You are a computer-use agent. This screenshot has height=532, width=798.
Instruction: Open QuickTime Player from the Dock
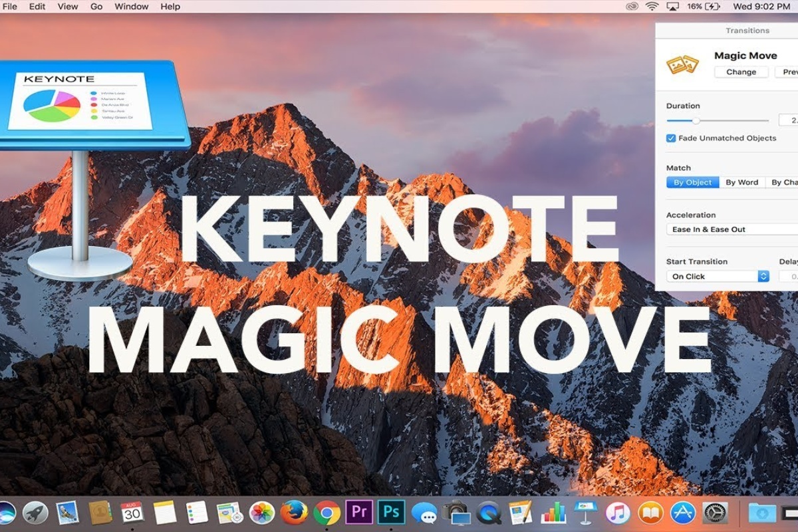[487, 513]
